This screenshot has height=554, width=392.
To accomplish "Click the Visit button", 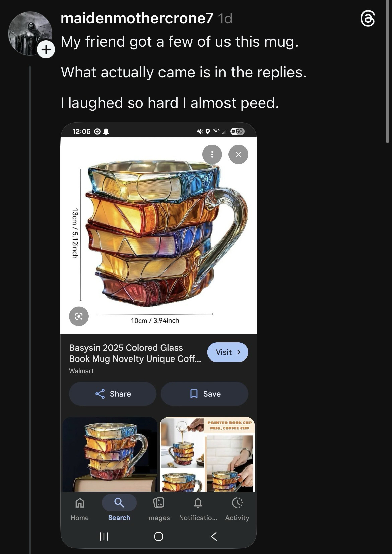I will pyautogui.click(x=227, y=352).
